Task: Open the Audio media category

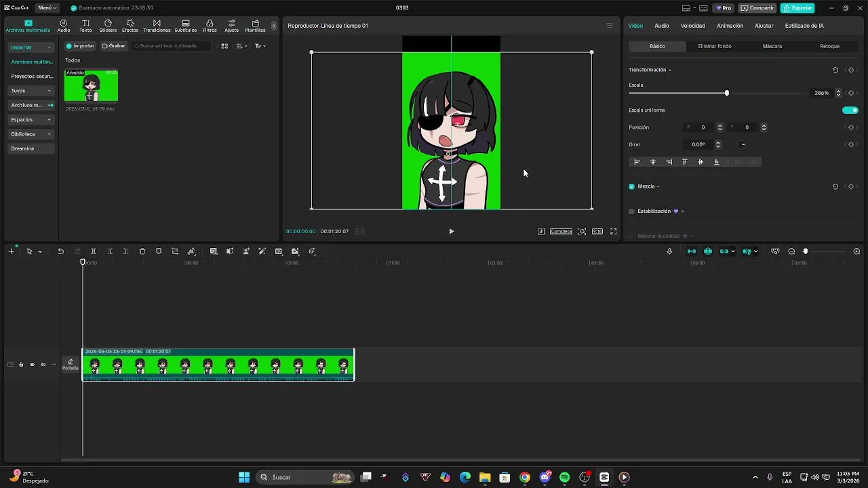Action: [64, 26]
